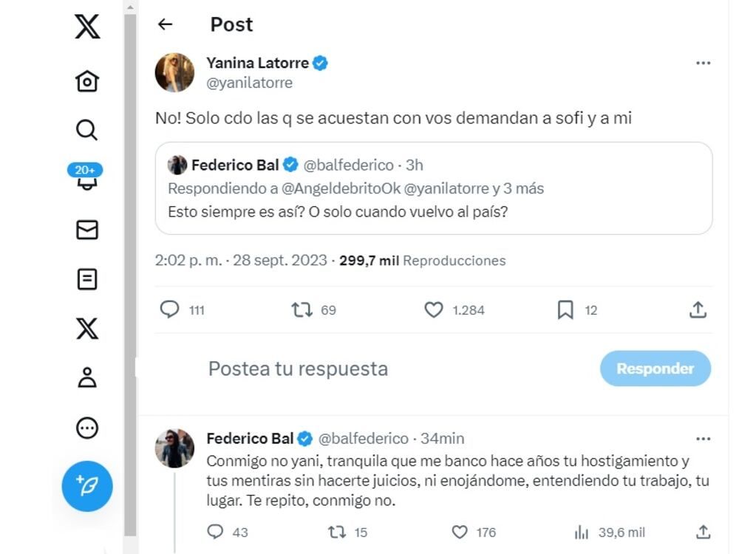Open the Lists section

click(87, 280)
